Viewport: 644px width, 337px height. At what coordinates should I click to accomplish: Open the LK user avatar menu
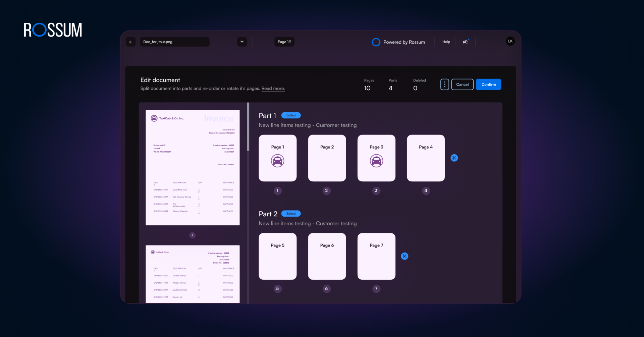coord(510,41)
